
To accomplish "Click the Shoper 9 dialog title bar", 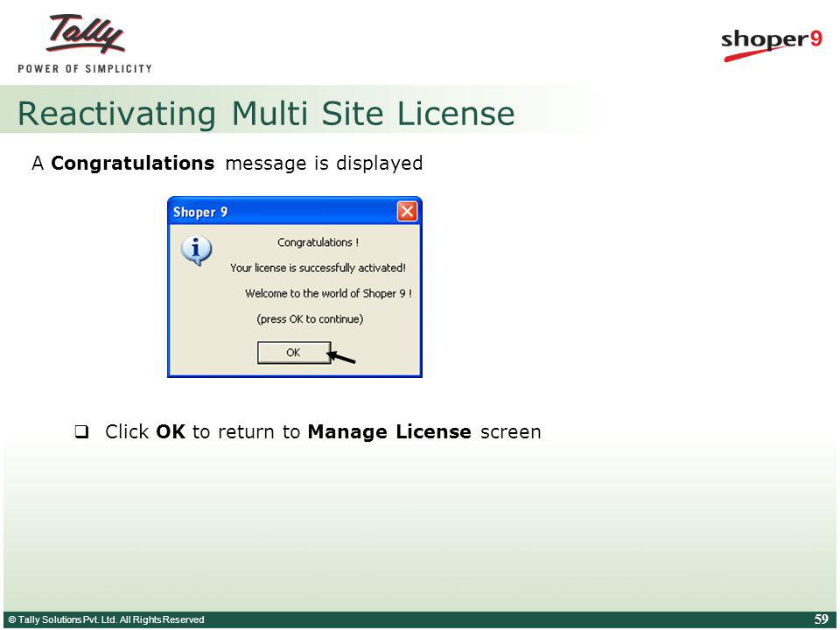I will coord(295,212).
